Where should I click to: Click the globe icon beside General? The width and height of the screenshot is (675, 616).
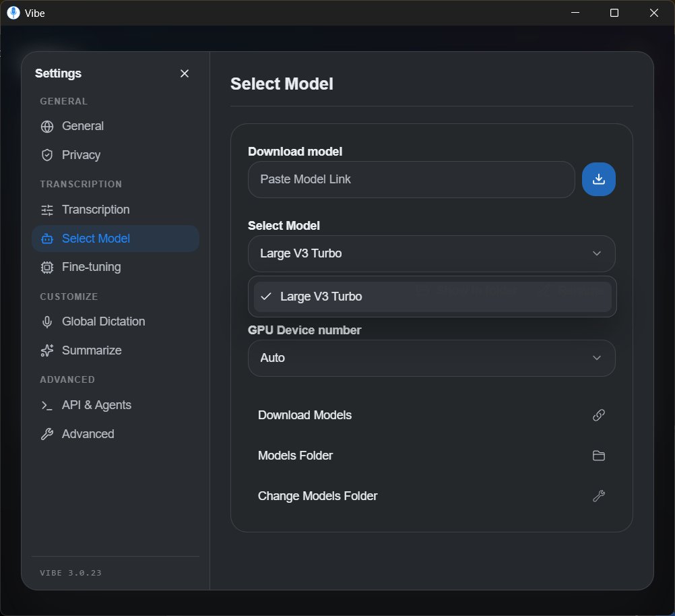click(x=47, y=126)
